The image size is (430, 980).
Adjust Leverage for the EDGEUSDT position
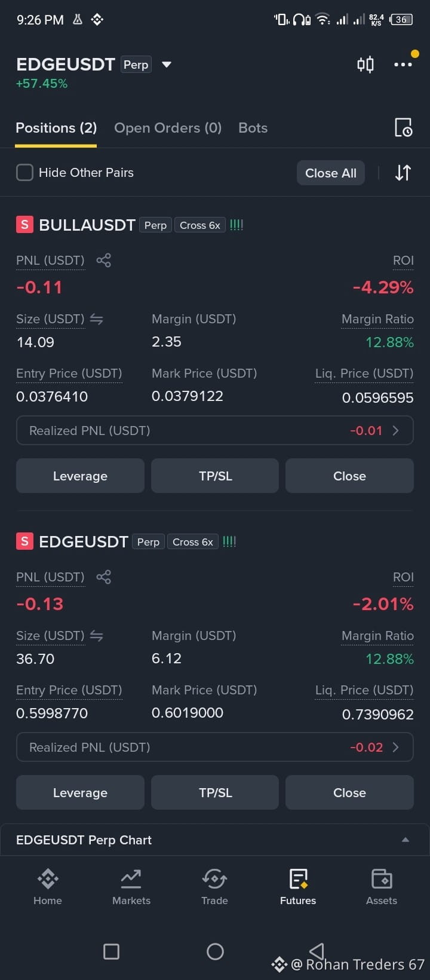(80, 792)
